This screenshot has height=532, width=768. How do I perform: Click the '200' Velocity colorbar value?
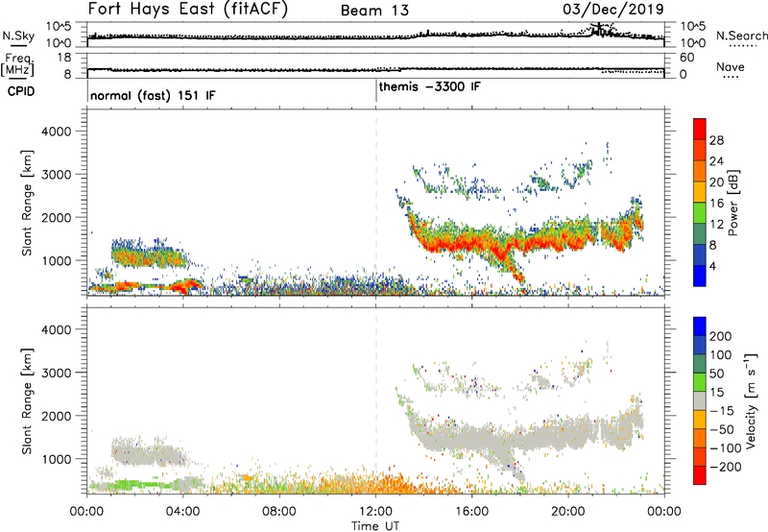click(721, 336)
